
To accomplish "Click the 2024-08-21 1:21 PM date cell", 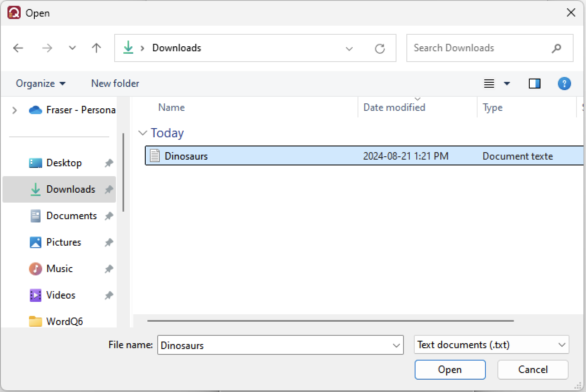I will tap(406, 156).
